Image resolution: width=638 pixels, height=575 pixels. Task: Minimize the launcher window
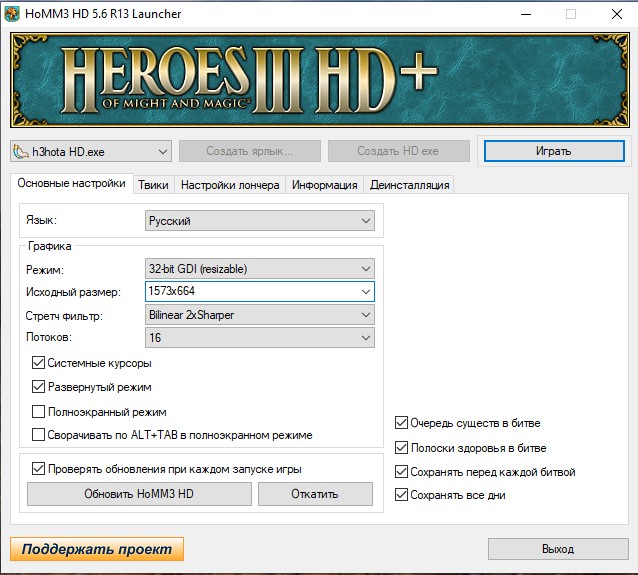tap(526, 14)
